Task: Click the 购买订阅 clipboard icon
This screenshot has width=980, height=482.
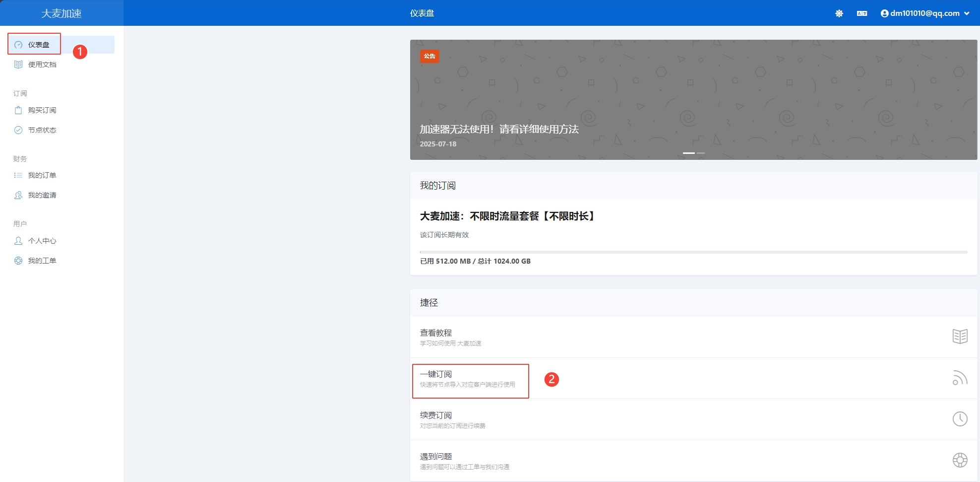Action: [x=18, y=110]
